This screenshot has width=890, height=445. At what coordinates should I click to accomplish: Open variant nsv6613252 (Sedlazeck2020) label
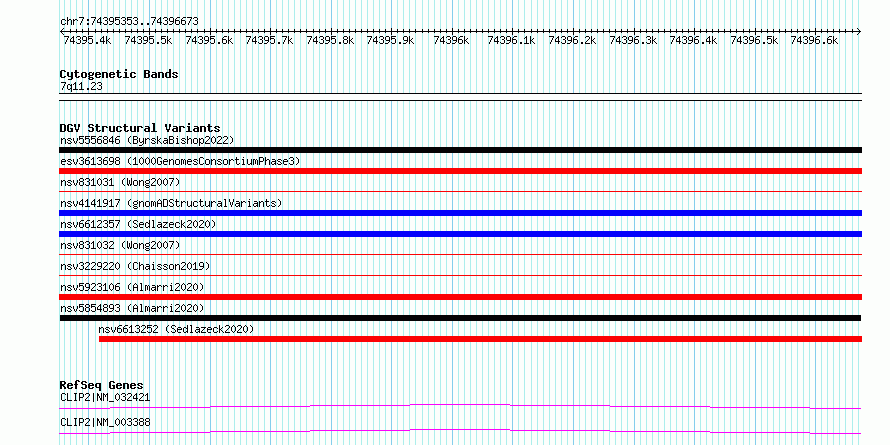click(x=176, y=329)
